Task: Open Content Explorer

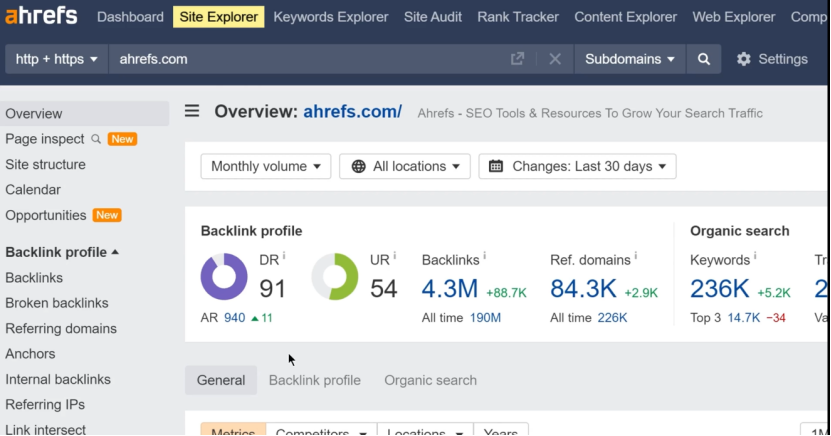Action: [625, 17]
